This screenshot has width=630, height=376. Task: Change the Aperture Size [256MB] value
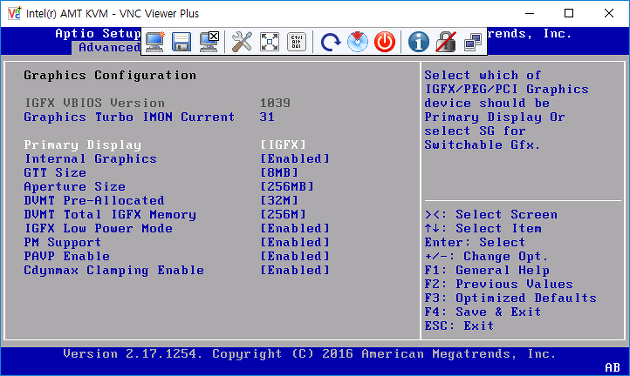[287, 186]
